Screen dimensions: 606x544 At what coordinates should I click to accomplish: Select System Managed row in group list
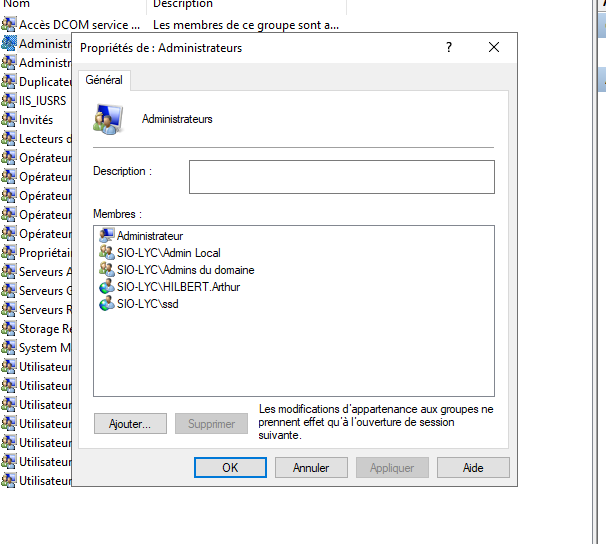click(x=36, y=348)
